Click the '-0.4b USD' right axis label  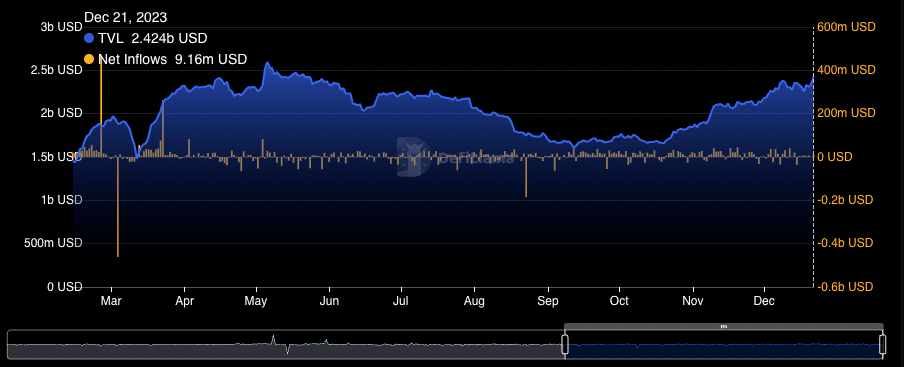(x=845, y=243)
